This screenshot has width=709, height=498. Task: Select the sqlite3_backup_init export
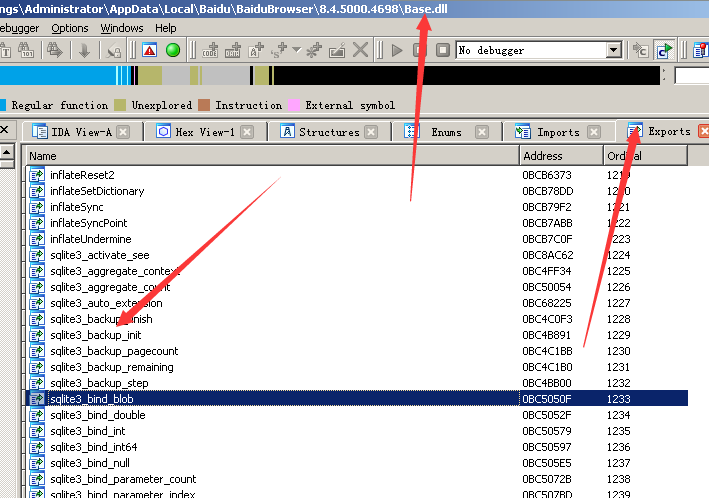tap(357, 335)
